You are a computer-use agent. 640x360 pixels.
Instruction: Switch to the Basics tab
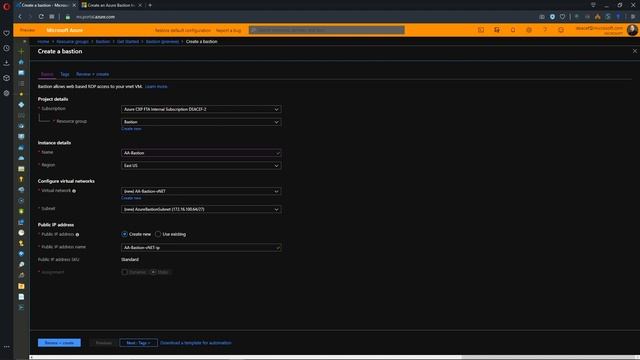click(47, 74)
